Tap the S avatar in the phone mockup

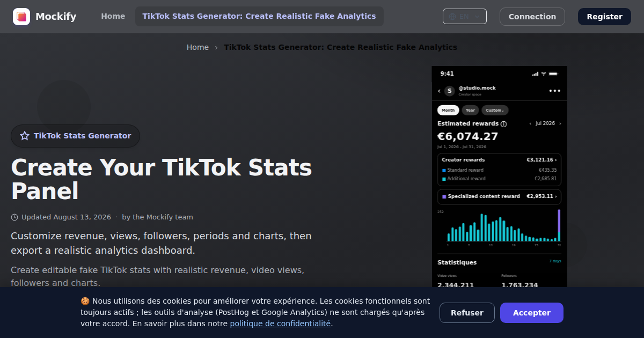(x=449, y=91)
